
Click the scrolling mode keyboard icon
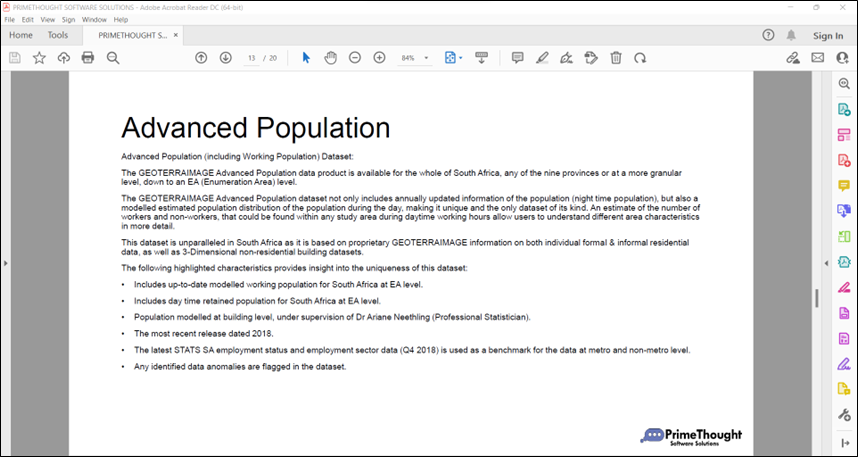pos(482,58)
